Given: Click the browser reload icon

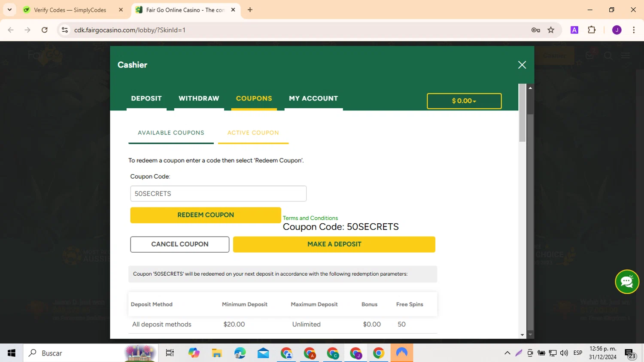Looking at the screenshot, I should tap(45, 30).
